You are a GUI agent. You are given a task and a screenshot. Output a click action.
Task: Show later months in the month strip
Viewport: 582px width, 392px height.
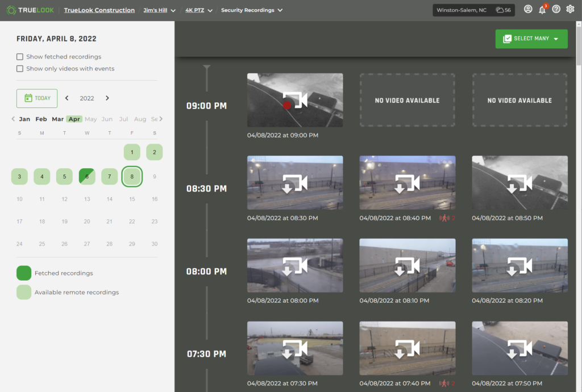click(x=161, y=119)
